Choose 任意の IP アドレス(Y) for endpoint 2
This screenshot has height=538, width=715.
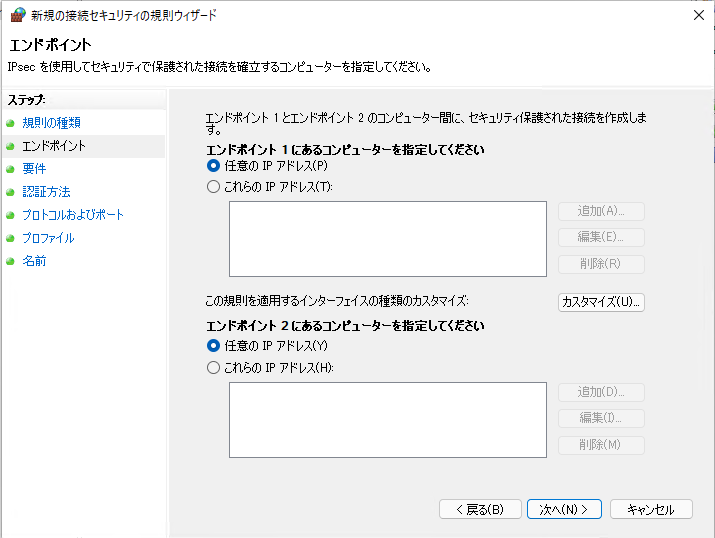coord(213,345)
